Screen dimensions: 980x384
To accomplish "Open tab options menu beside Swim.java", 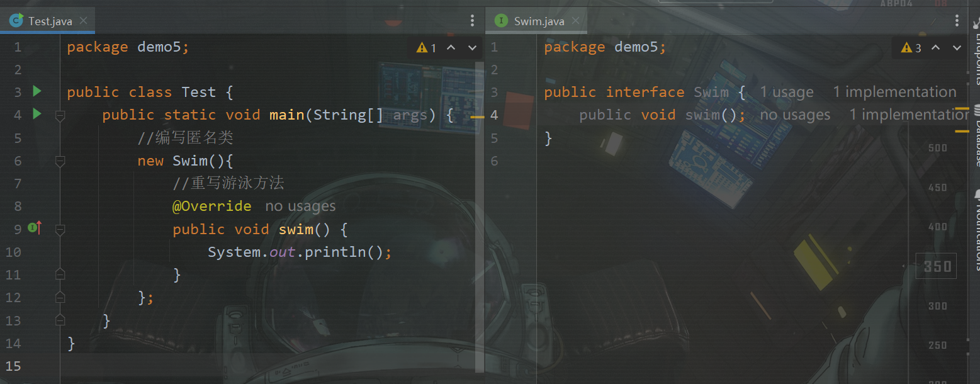I will 957,21.
